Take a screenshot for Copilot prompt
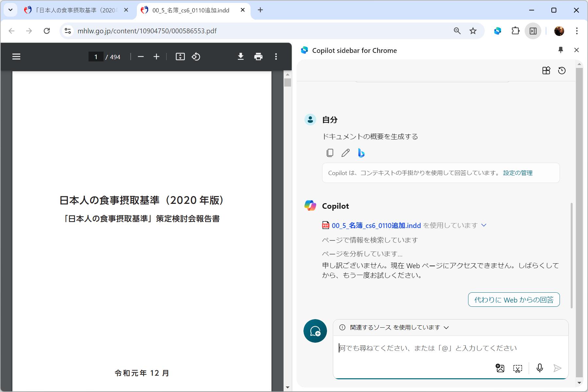The image size is (588, 392). pyautogui.click(x=517, y=368)
